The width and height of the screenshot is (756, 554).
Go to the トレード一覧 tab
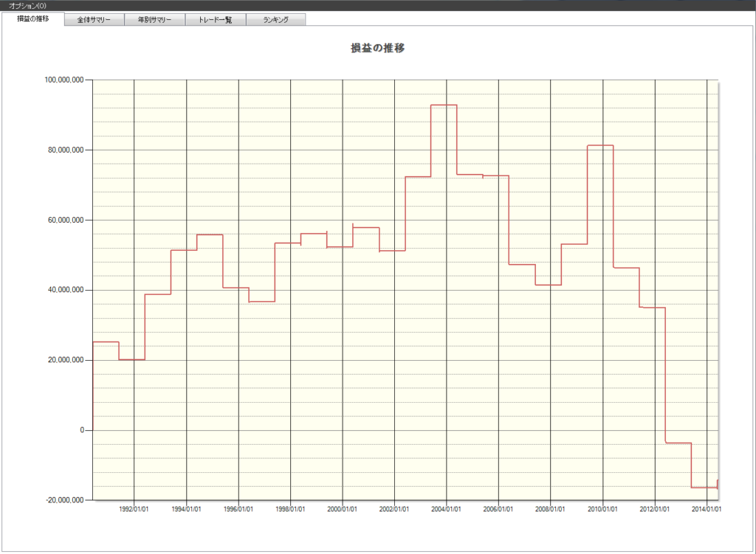(216, 20)
